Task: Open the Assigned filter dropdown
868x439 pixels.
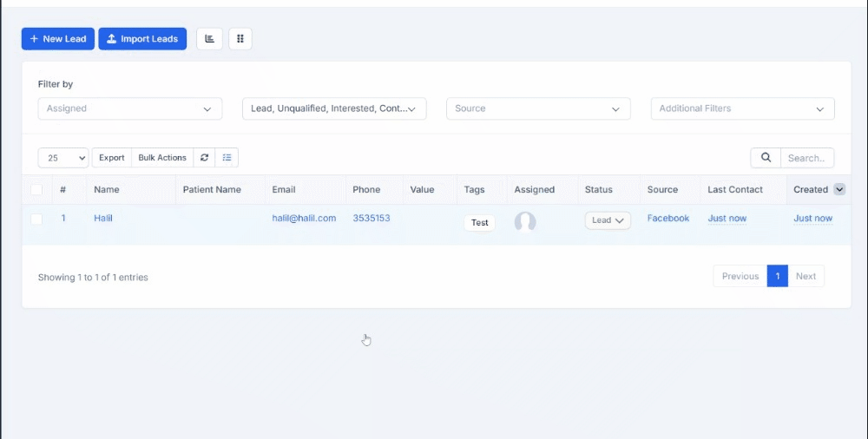Action: point(130,108)
